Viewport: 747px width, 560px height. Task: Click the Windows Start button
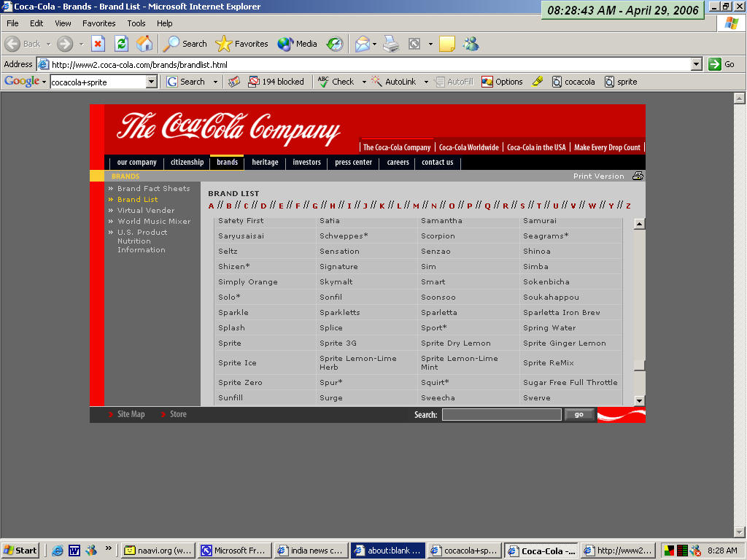(20, 551)
